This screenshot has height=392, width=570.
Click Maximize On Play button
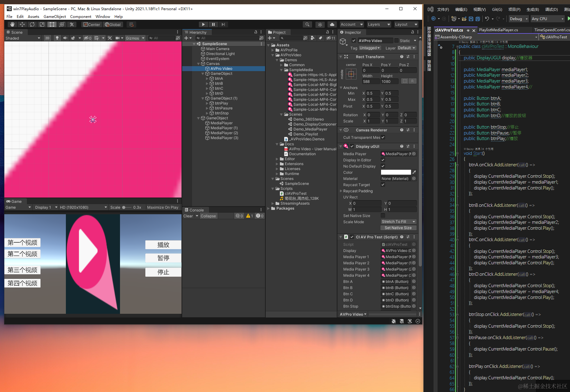click(x=163, y=207)
